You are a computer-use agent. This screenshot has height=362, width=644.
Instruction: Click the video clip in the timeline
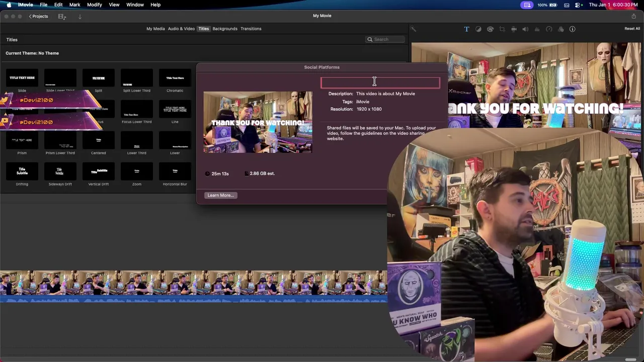click(194, 283)
